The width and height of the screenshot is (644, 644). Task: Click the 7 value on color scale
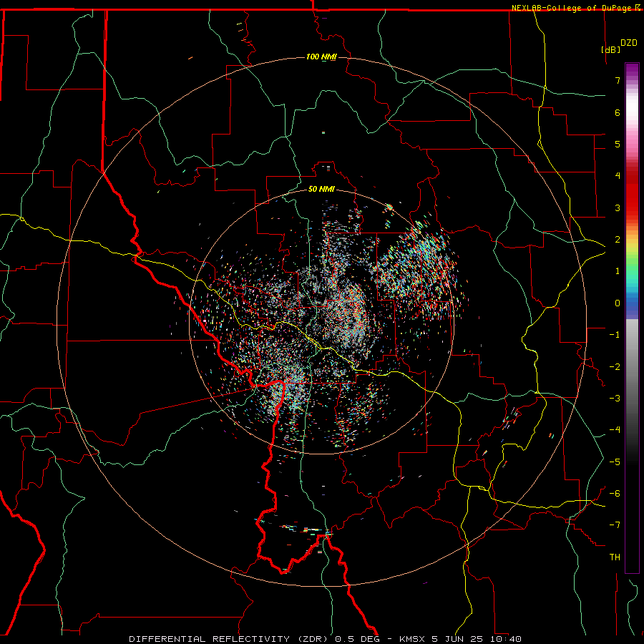point(618,80)
